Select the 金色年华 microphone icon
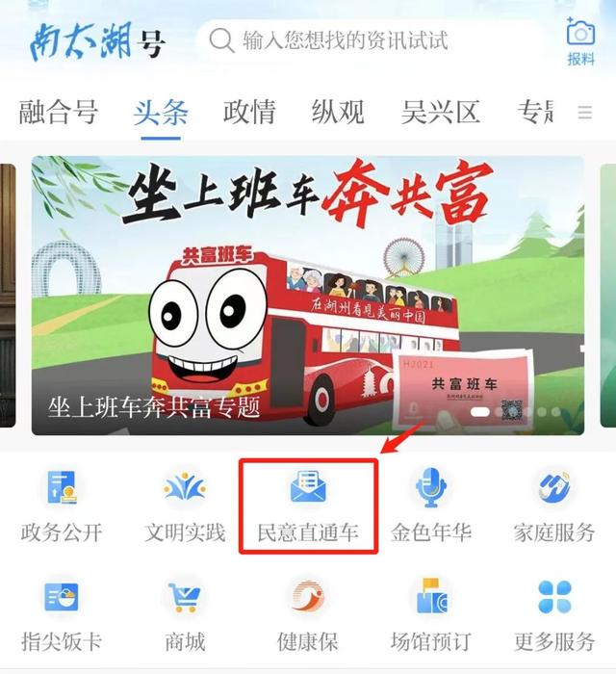The height and width of the screenshot is (674, 616). click(431, 487)
